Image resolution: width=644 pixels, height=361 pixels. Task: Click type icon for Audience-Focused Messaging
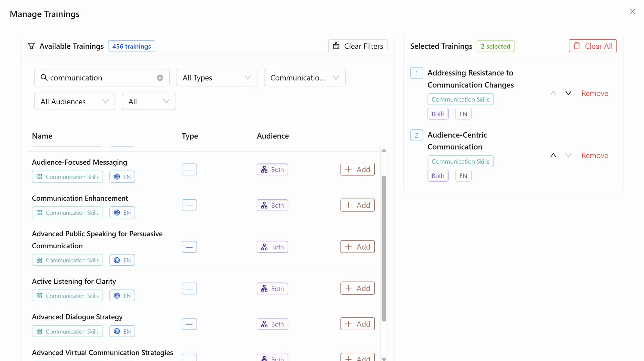click(x=189, y=169)
